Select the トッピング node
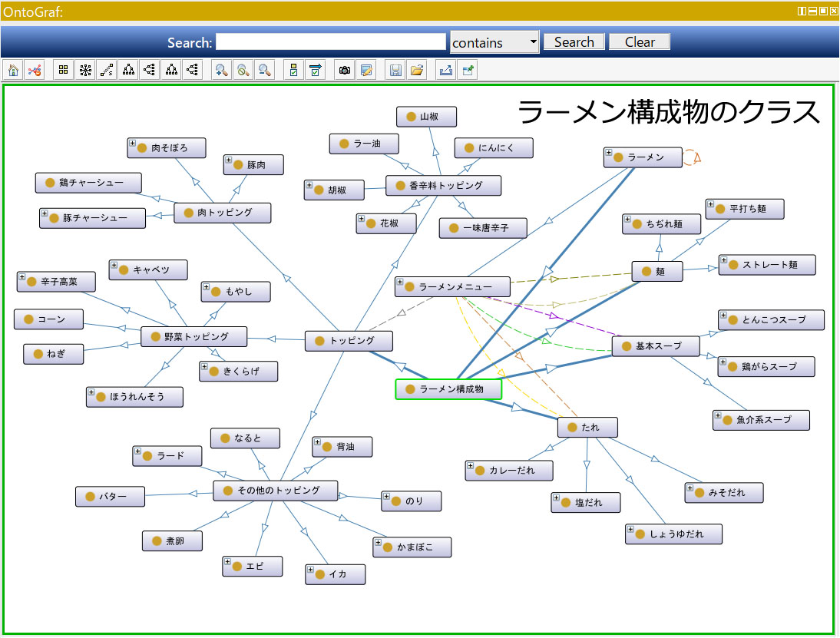The height and width of the screenshot is (638, 840). click(349, 341)
